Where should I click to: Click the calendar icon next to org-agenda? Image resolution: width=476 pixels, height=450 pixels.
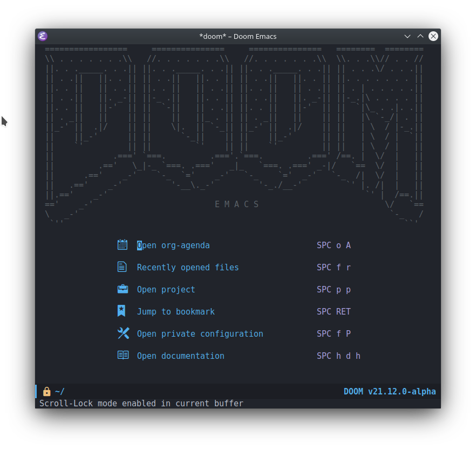pos(122,245)
